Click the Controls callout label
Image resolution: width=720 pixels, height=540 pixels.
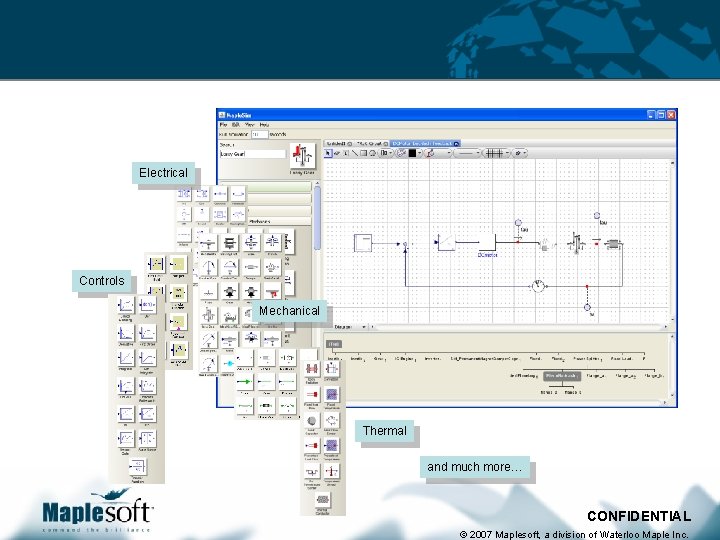pyautogui.click(x=101, y=281)
